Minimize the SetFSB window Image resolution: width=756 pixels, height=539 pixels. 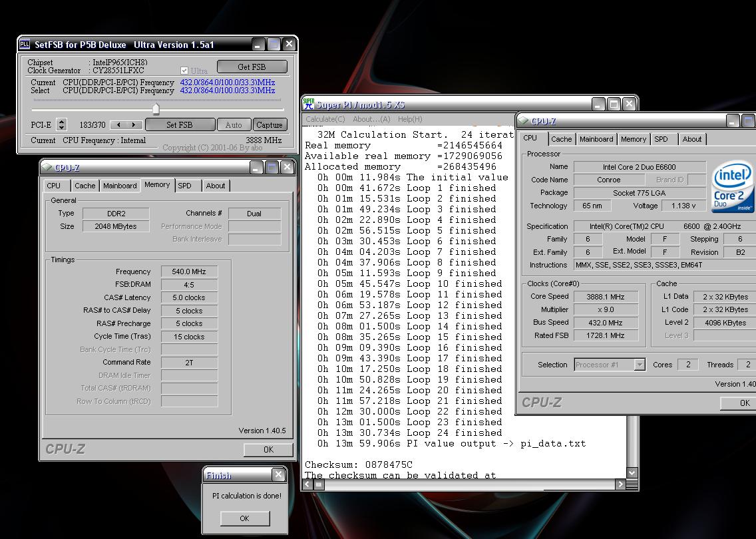pyautogui.click(x=258, y=45)
